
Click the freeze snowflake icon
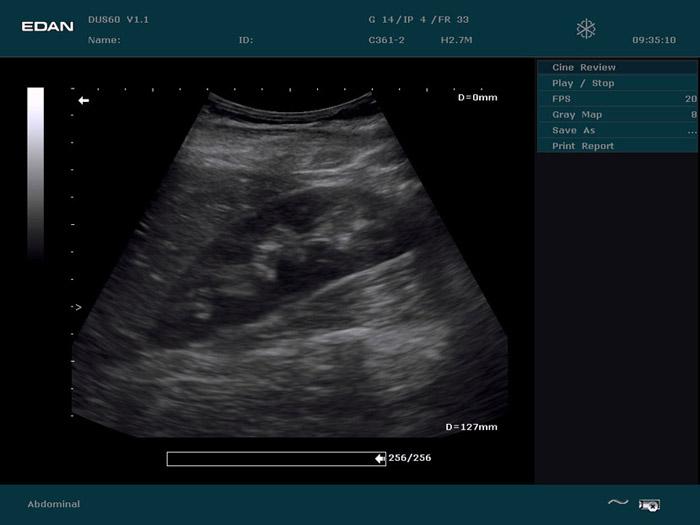point(586,29)
